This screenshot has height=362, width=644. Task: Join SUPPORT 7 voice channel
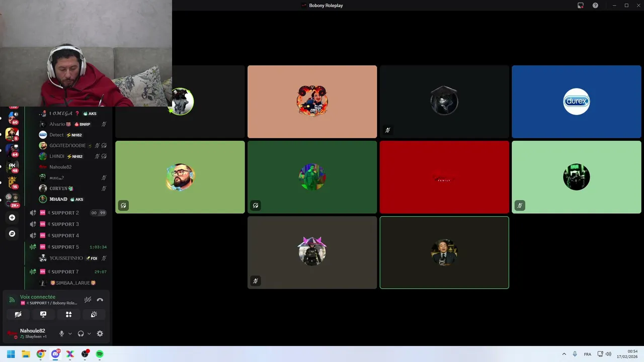pos(68,271)
